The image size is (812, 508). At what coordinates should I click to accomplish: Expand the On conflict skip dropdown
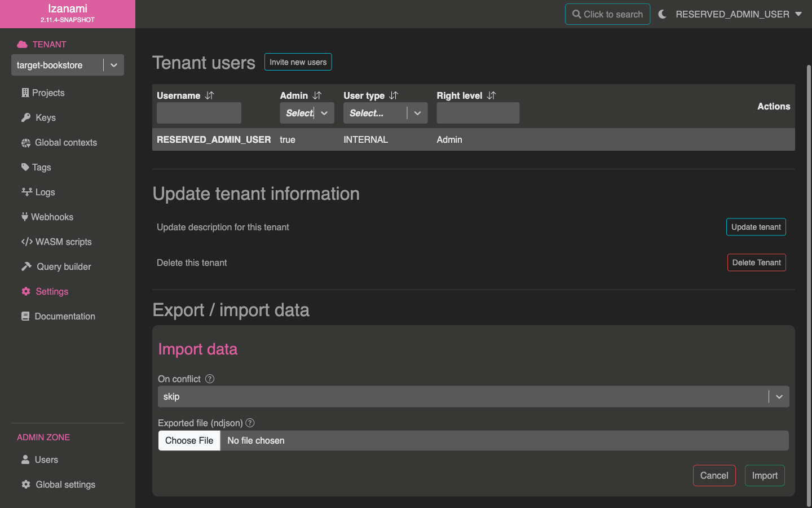click(779, 397)
